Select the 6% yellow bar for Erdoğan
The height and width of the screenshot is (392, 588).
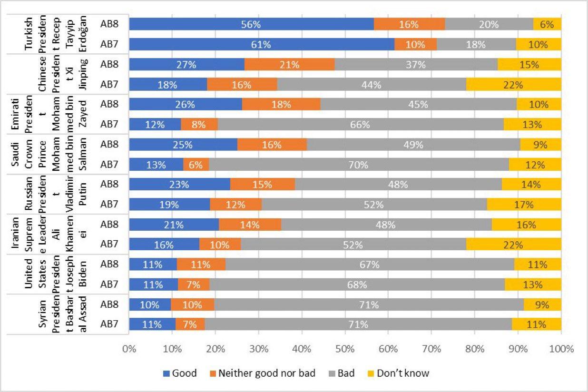(x=547, y=24)
